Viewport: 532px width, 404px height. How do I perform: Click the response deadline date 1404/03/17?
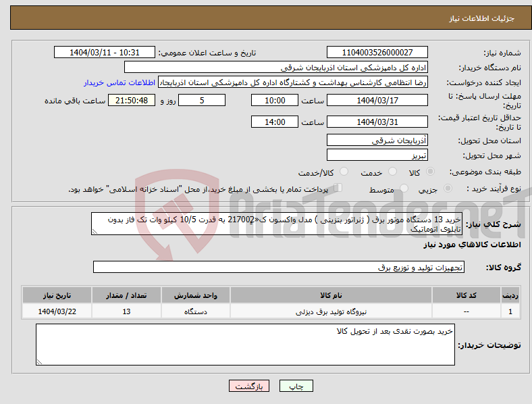[x=377, y=100]
